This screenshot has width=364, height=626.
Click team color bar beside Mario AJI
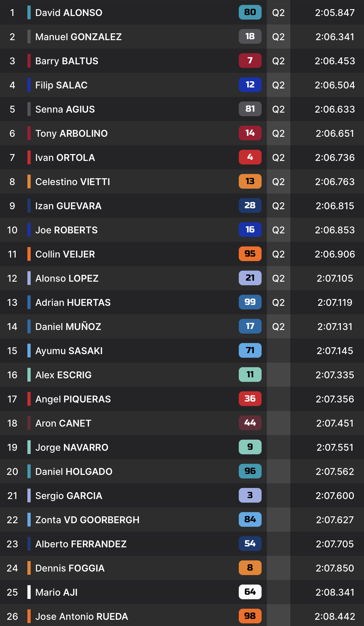[x=29, y=592]
